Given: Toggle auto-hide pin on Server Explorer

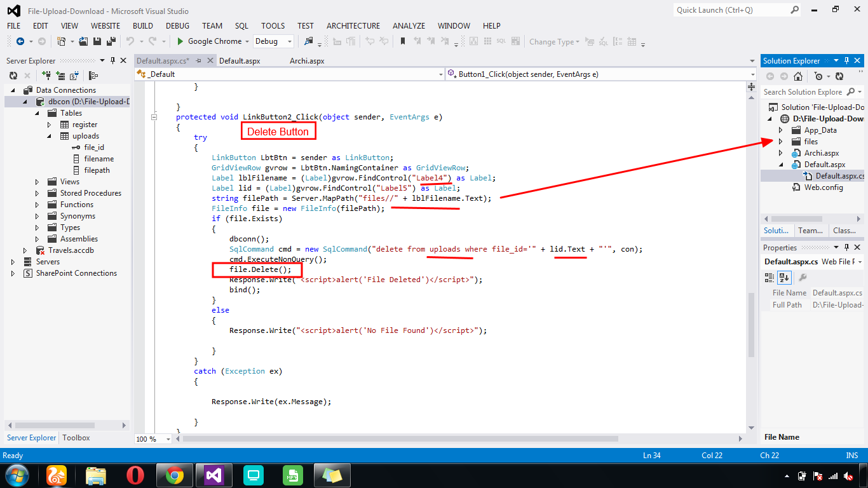Looking at the screenshot, I should click(112, 61).
